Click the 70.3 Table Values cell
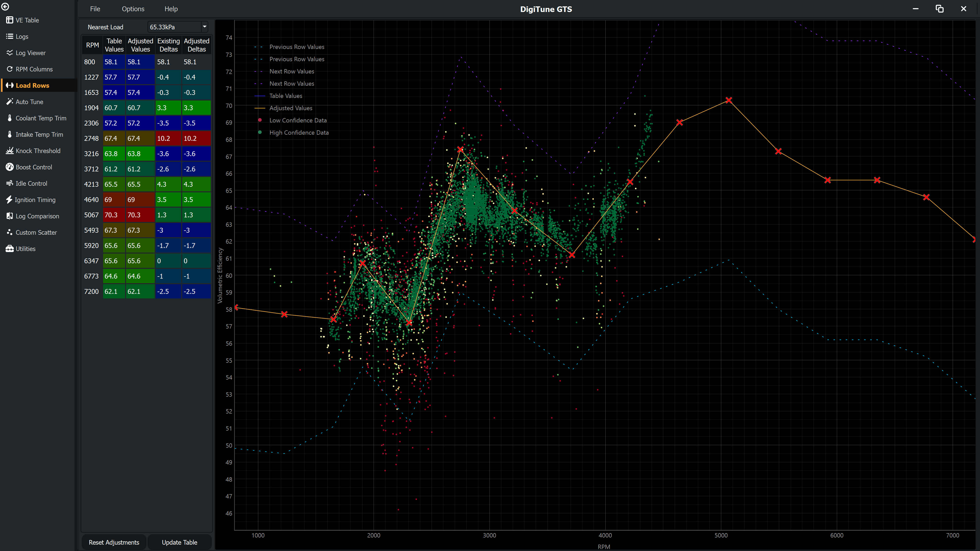Screen dimensions: 980x551 pos(114,215)
